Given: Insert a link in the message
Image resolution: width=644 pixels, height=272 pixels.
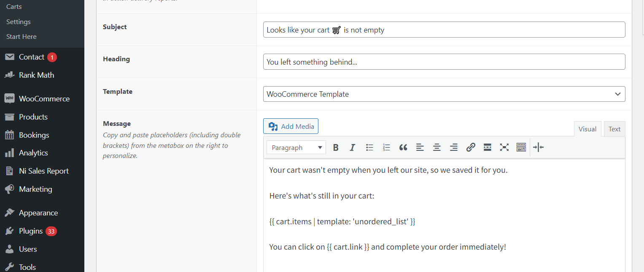Looking at the screenshot, I should coord(471,147).
